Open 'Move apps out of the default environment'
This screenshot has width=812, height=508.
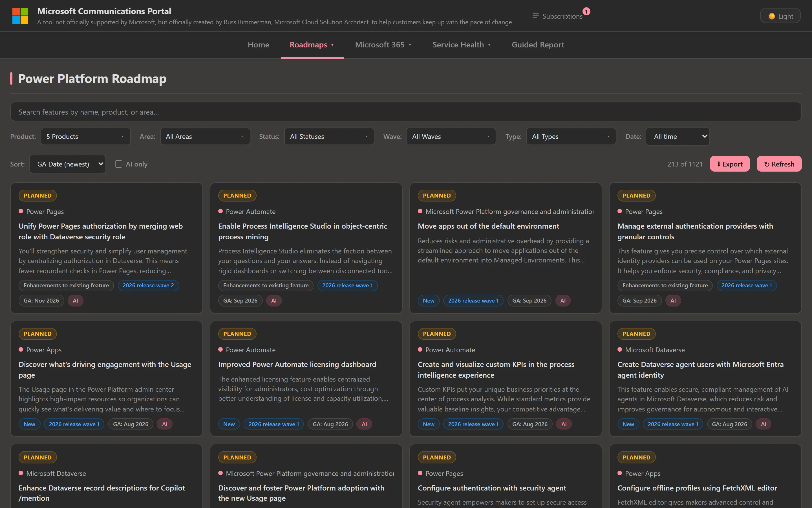(488, 226)
